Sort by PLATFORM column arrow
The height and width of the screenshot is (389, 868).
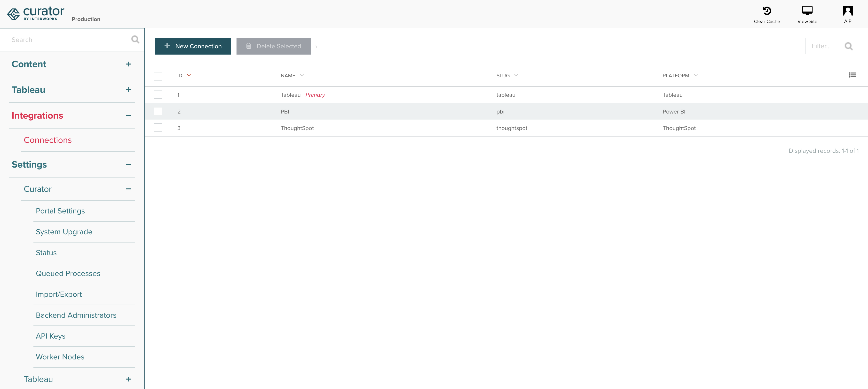click(696, 75)
